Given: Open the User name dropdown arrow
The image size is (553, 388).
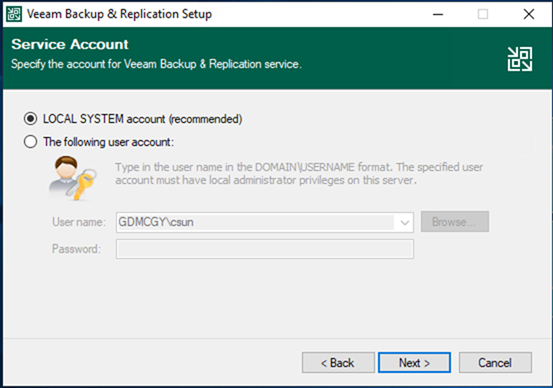Looking at the screenshot, I should [404, 223].
